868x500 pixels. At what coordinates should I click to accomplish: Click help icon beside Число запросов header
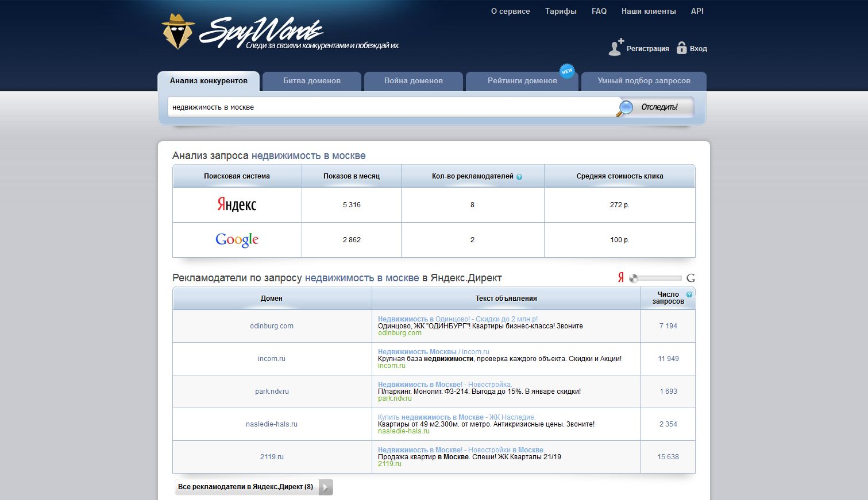[x=689, y=294]
